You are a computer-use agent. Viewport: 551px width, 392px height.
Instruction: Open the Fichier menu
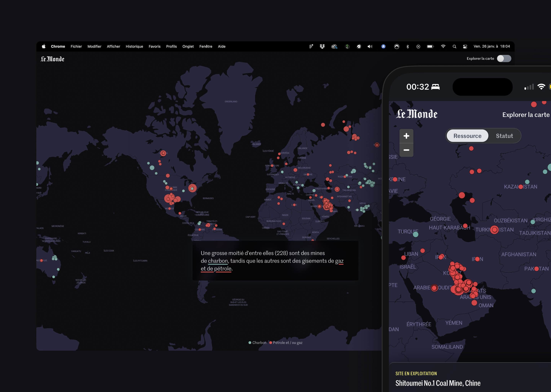76,46
